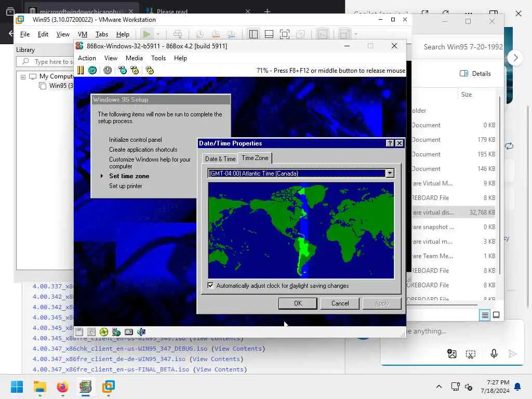Open the notification bell in system tray

click(x=518, y=387)
